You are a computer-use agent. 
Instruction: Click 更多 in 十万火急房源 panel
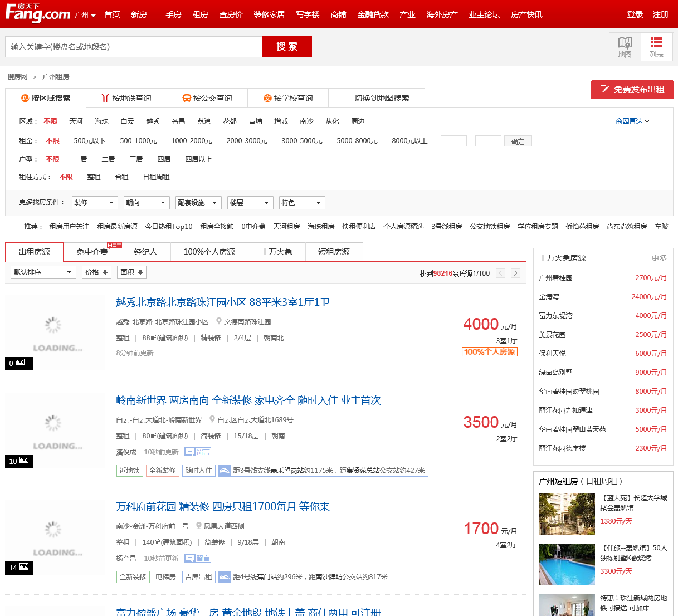pyautogui.click(x=659, y=258)
